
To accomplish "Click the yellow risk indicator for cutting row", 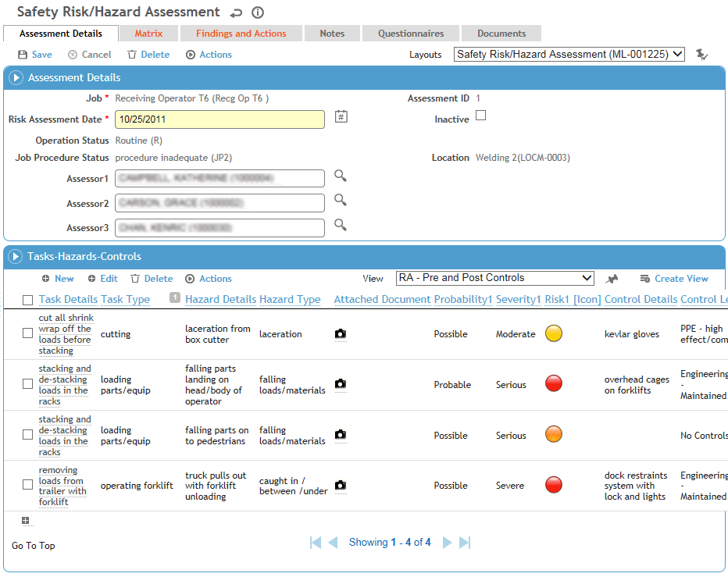I will coord(553,334).
